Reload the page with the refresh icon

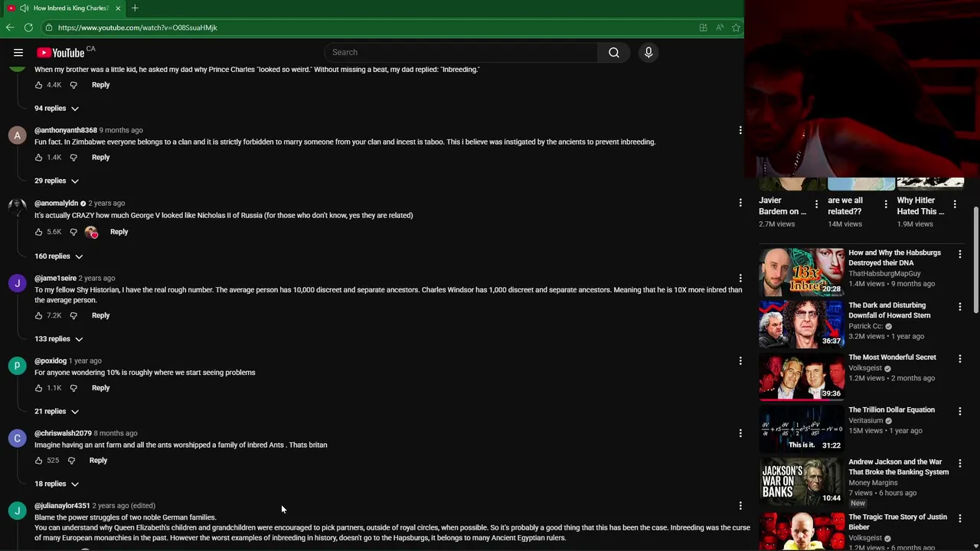click(x=28, y=28)
